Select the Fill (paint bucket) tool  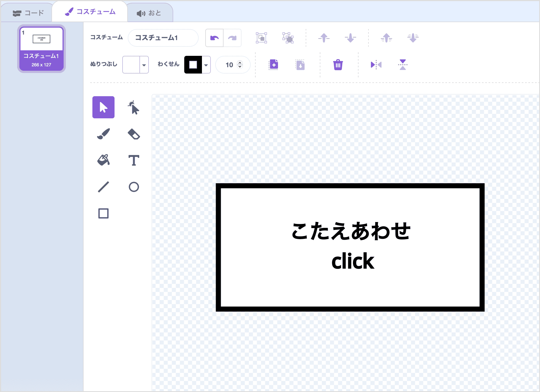coord(103,160)
